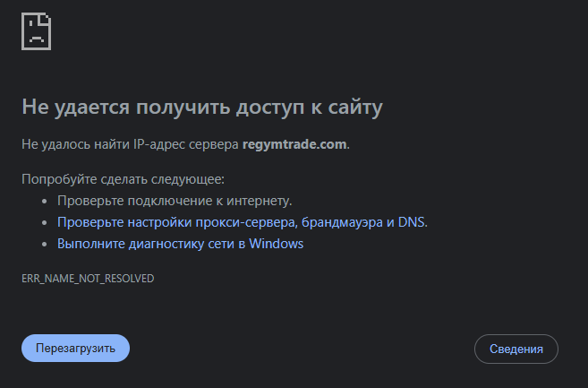
Task: Click the bullet before the proxy settings link
Action: point(45,222)
